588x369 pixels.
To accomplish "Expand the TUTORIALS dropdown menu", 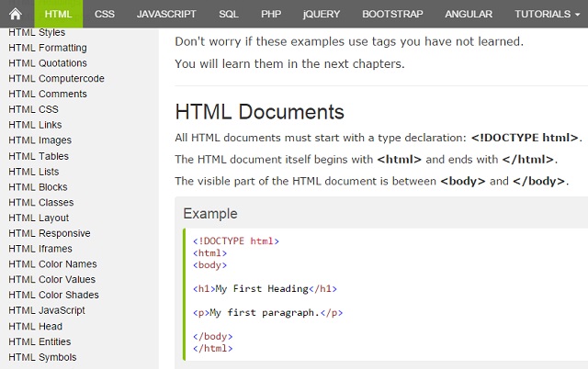I will click(x=547, y=14).
